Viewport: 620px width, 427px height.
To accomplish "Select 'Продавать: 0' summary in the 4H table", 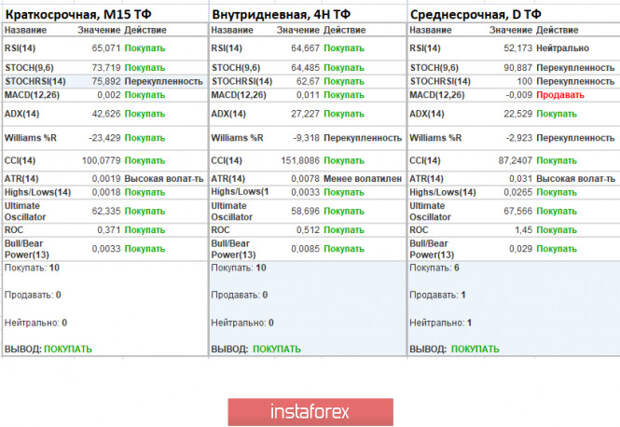I will coord(240,295).
